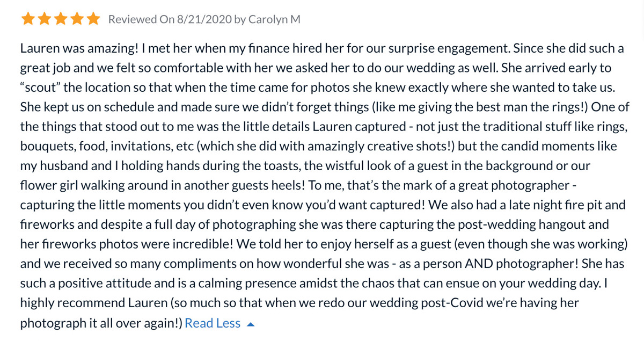Select the fifth star in the rating
Viewport: 644px width, 341px height.
click(x=93, y=19)
